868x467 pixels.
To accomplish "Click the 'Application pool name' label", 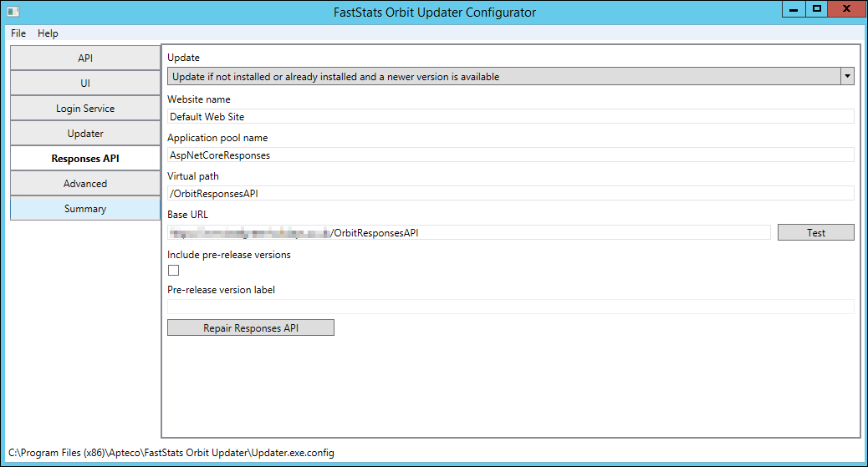I will pyautogui.click(x=217, y=138).
